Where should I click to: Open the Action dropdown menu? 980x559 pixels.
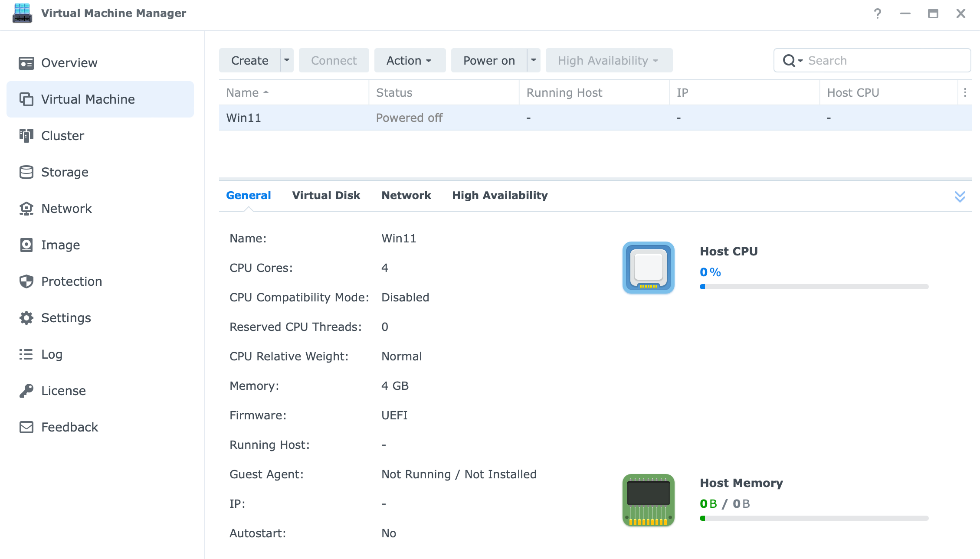click(409, 60)
